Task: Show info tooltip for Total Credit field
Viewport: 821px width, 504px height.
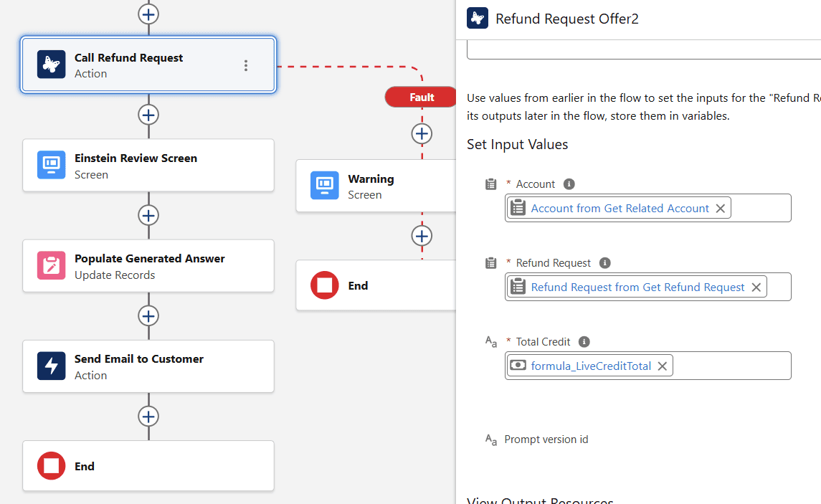Action: pyautogui.click(x=584, y=342)
